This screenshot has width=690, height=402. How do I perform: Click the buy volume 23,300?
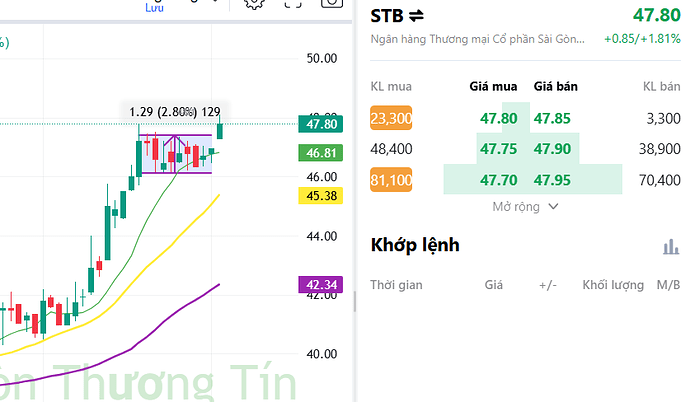click(391, 118)
